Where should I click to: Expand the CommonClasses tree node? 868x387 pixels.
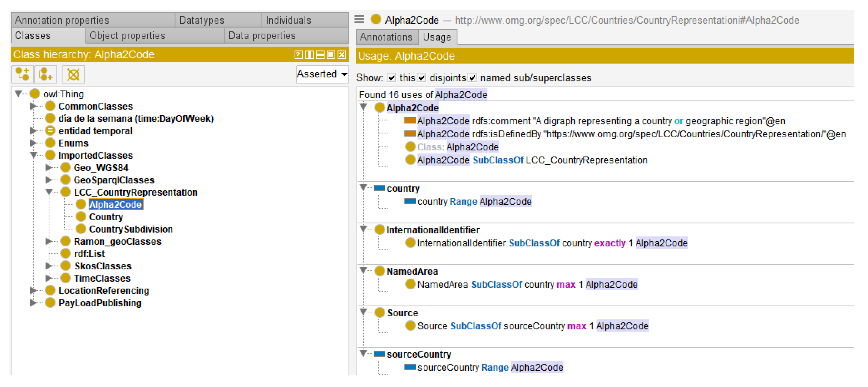(x=33, y=106)
